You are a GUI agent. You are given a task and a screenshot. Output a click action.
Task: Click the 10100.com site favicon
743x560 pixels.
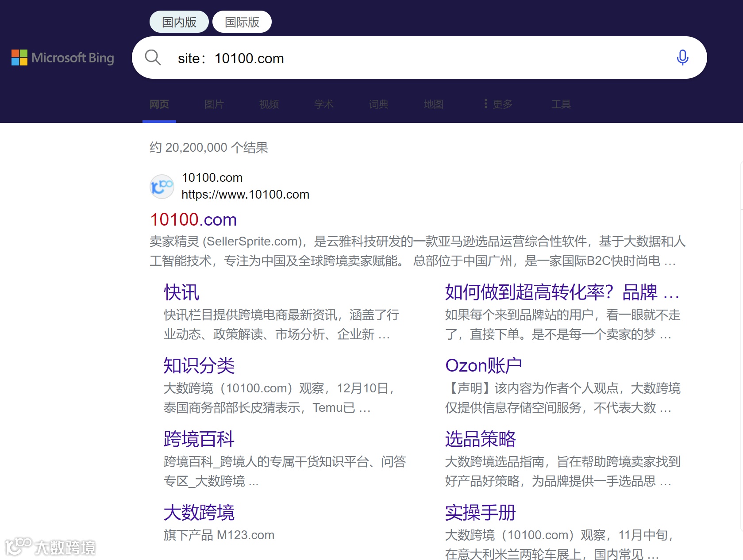coord(162,186)
